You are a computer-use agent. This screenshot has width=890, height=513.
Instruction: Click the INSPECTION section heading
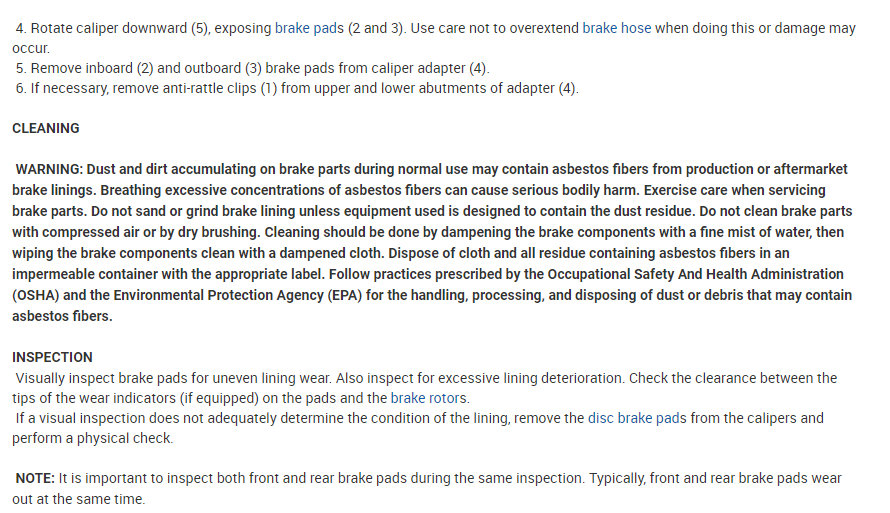coord(52,357)
